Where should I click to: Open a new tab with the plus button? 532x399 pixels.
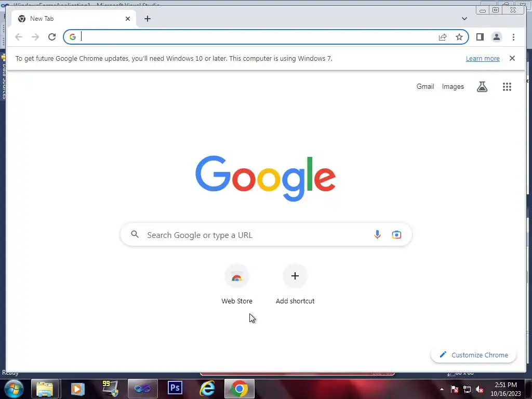pos(147,19)
